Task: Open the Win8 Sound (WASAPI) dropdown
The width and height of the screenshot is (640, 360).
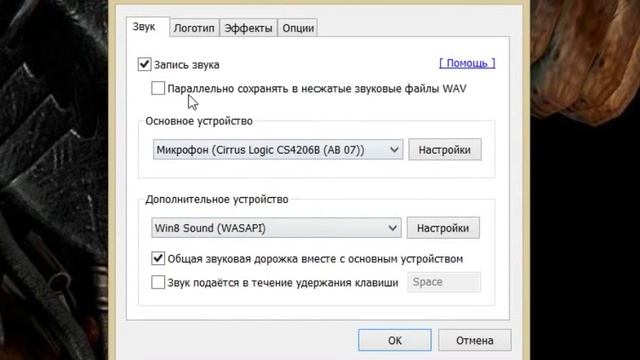Action: 276,228
